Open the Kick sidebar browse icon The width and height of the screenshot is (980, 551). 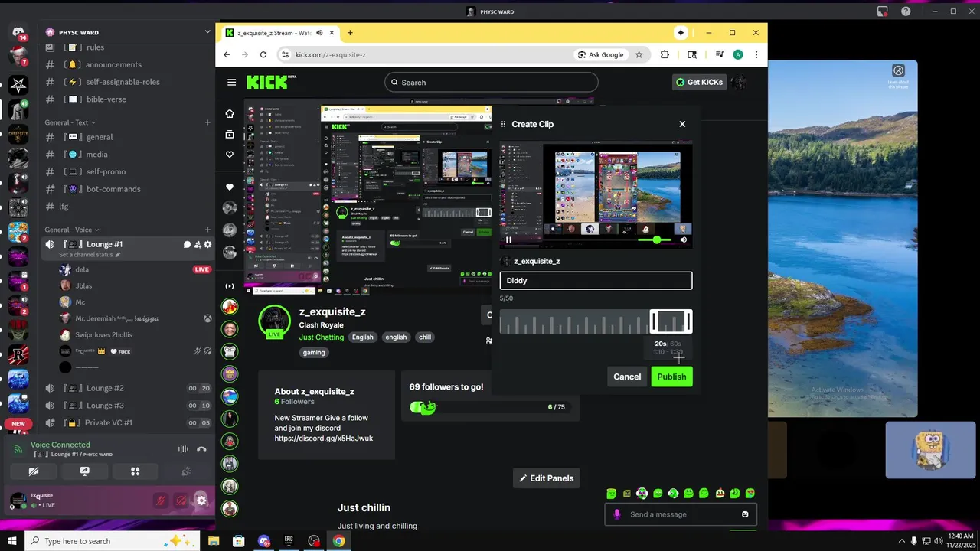[x=230, y=135]
